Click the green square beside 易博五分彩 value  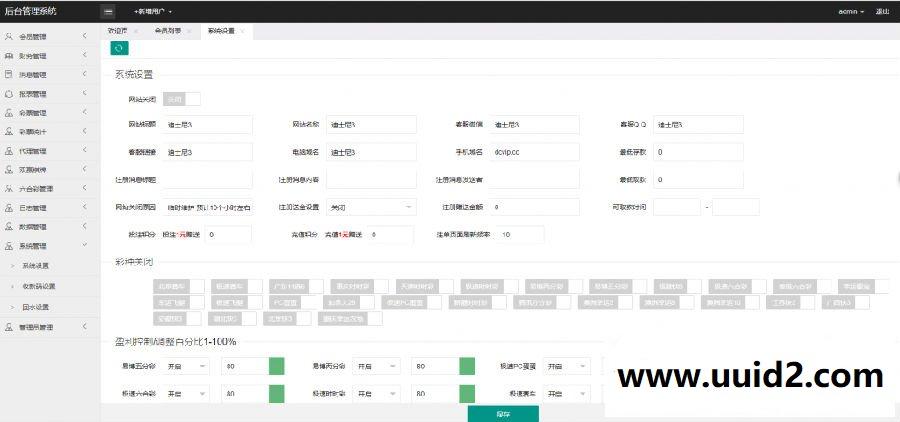click(x=277, y=366)
